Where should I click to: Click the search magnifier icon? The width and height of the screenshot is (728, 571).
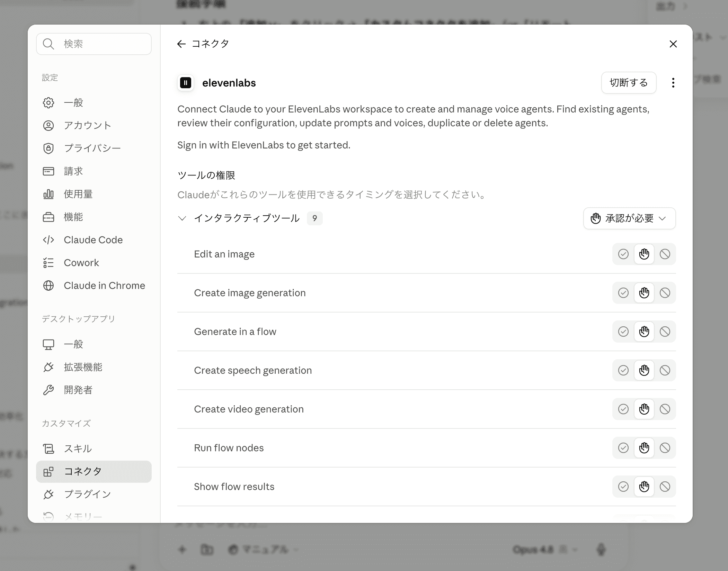click(x=48, y=44)
